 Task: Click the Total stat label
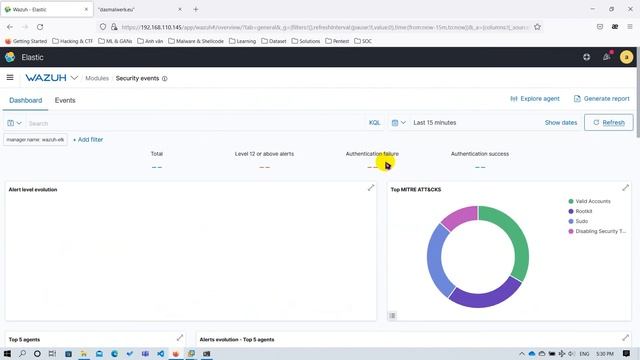click(x=157, y=154)
